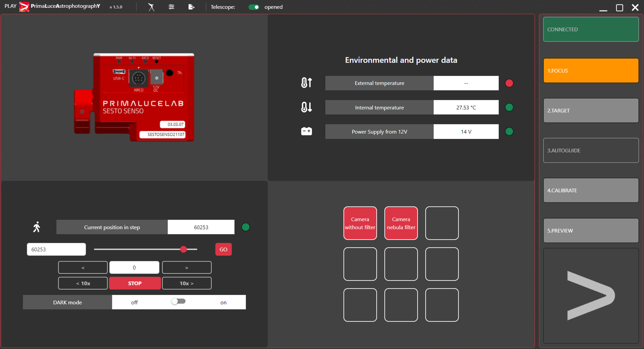The height and width of the screenshot is (349, 644).
Task: Click green status dot for Power Supply
Action: point(509,132)
